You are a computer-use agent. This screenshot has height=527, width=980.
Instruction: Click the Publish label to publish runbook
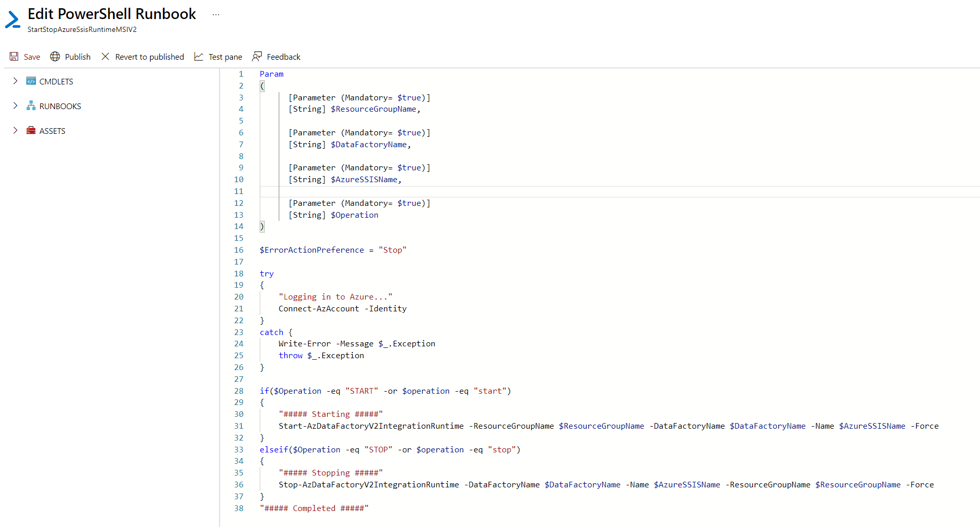click(x=77, y=57)
